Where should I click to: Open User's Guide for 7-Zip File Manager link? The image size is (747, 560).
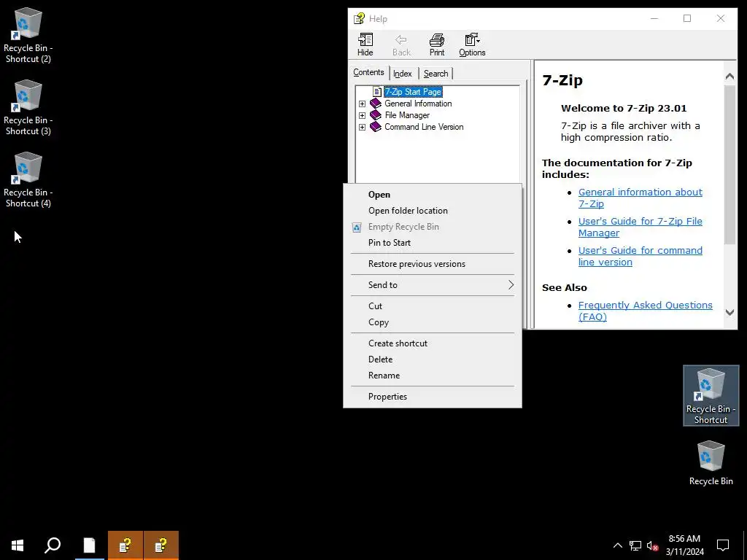[640, 227]
